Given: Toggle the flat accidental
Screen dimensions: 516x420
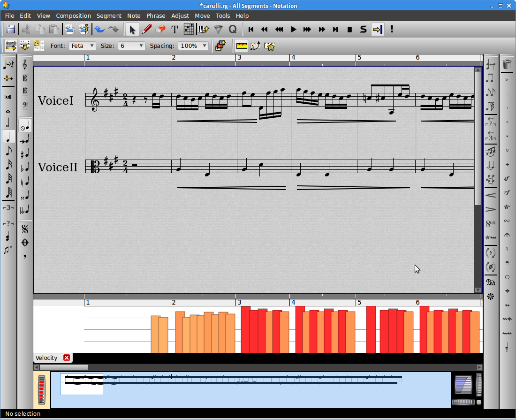Looking at the screenshot, I should pos(25,168).
